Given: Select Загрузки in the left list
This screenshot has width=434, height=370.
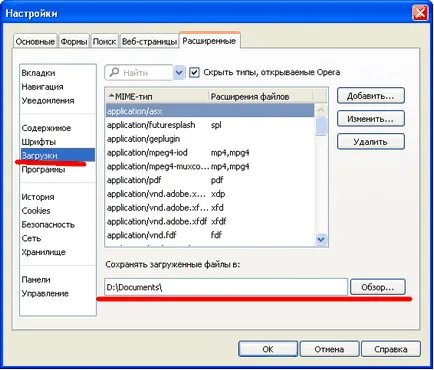Looking at the screenshot, I should click(x=57, y=155).
